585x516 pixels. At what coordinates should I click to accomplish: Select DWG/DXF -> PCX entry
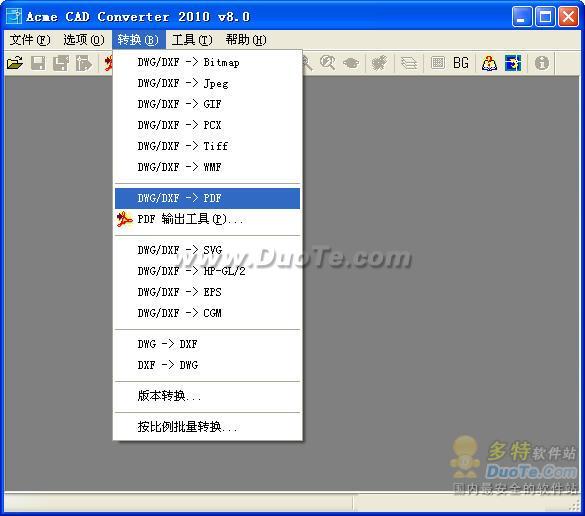[x=207, y=125]
